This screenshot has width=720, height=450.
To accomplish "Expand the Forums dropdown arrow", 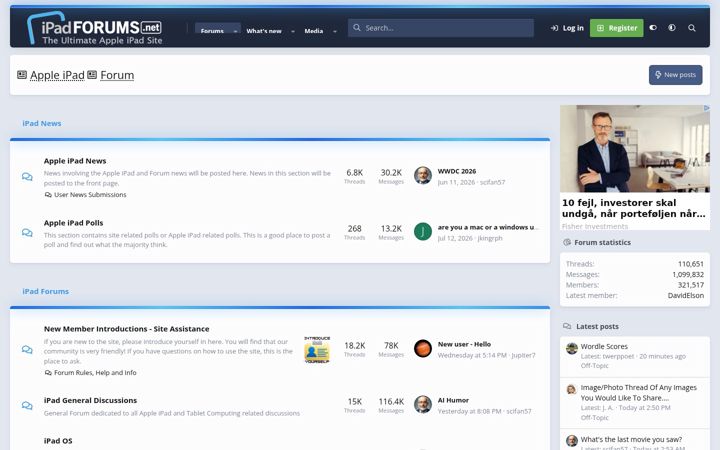I will (235, 31).
